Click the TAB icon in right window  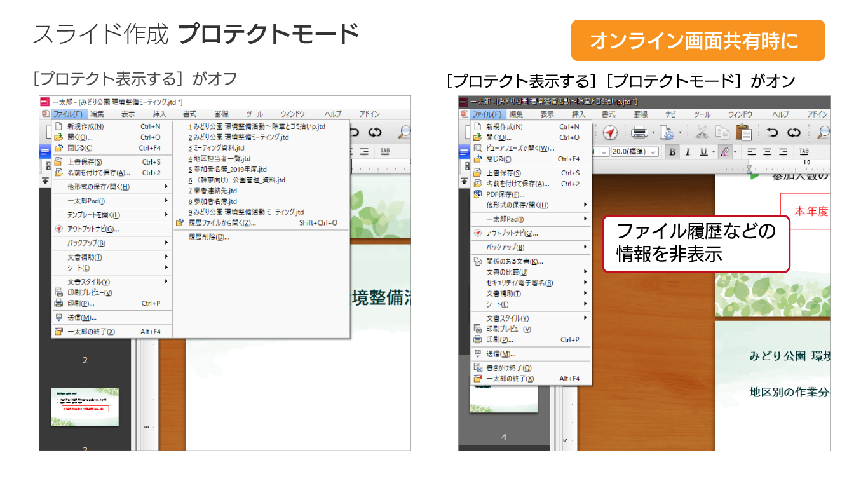804,152
